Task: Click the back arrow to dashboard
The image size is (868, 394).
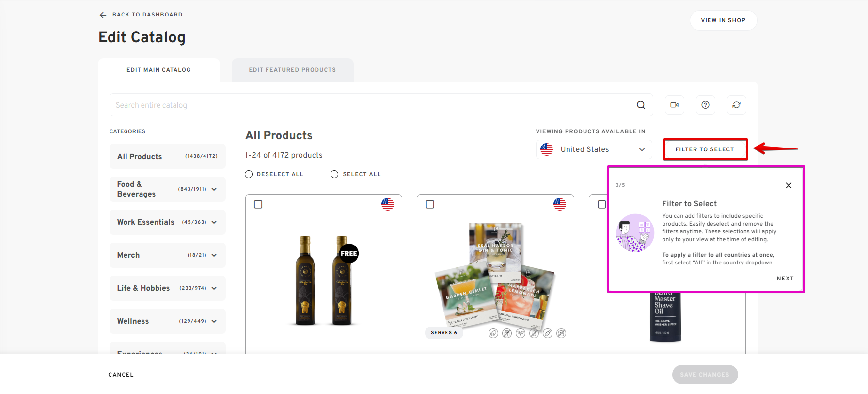Action: pyautogui.click(x=103, y=15)
